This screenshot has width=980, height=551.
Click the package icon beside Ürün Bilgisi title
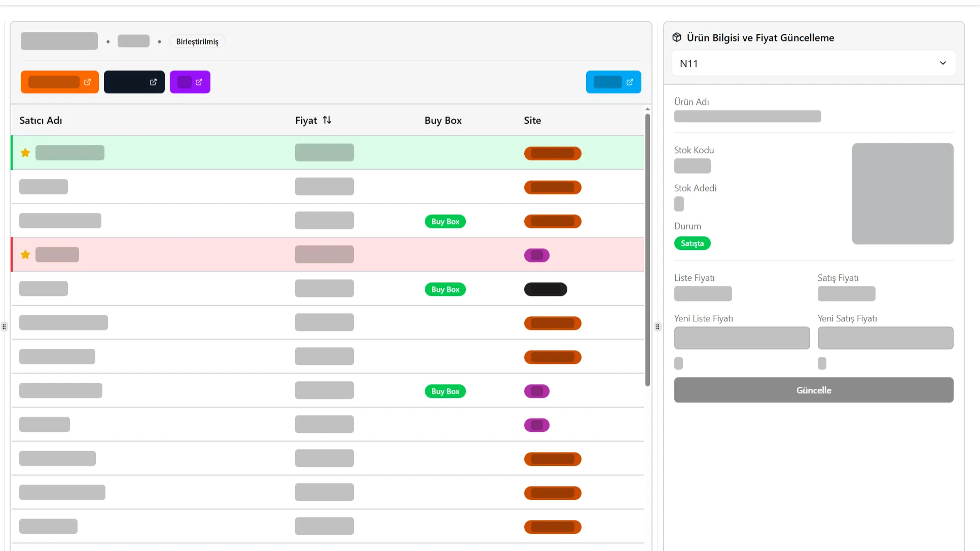(x=677, y=38)
